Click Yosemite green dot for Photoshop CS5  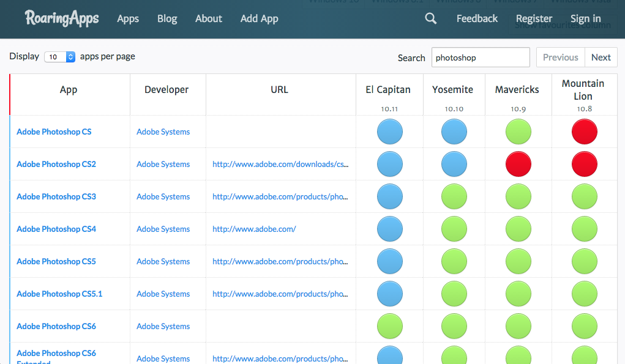tap(454, 261)
